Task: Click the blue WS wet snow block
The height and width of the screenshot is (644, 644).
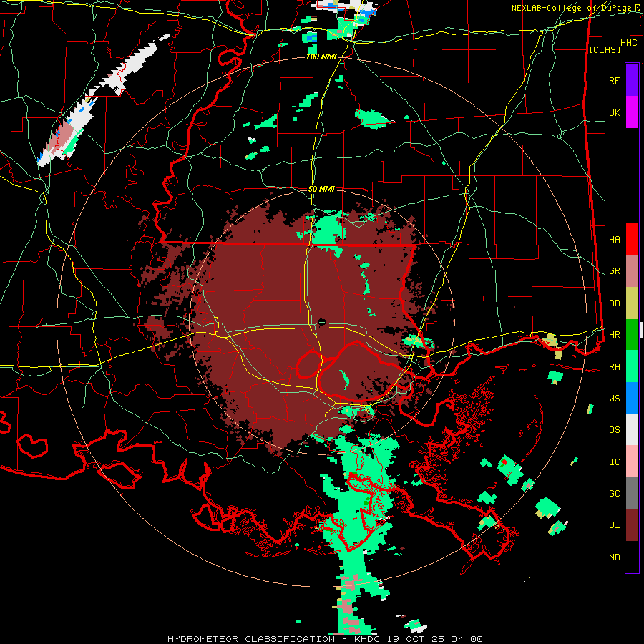Action: (x=632, y=398)
